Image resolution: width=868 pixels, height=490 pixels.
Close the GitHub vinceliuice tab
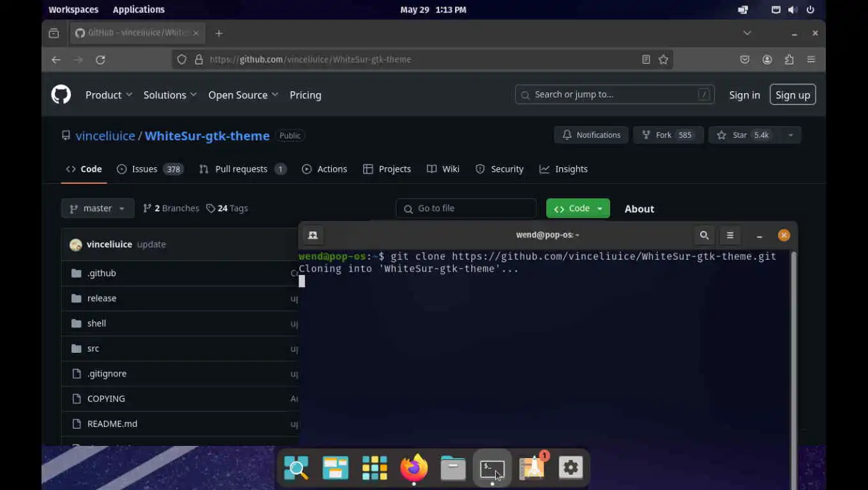click(195, 33)
